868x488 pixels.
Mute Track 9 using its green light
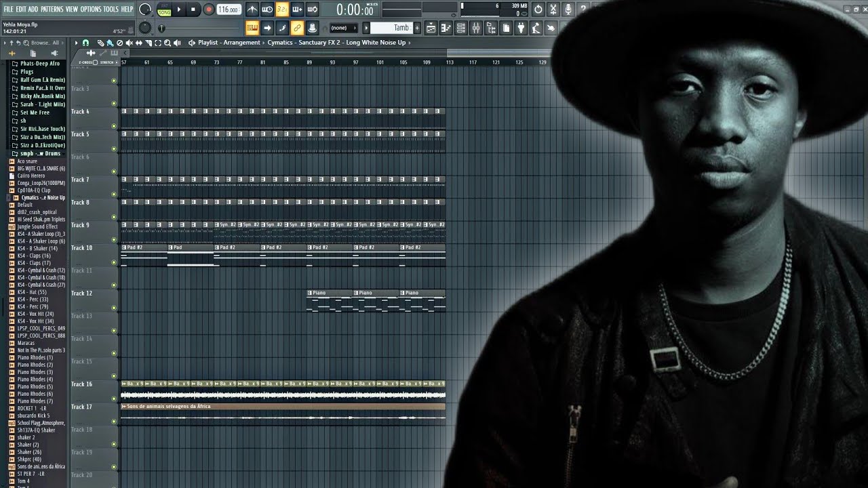pyautogui.click(x=113, y=239)
